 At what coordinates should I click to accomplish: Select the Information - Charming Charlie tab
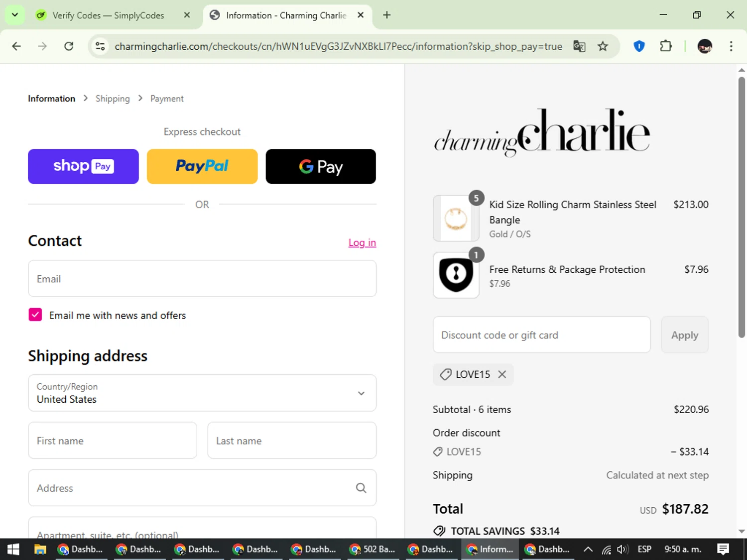coord(286,15)
